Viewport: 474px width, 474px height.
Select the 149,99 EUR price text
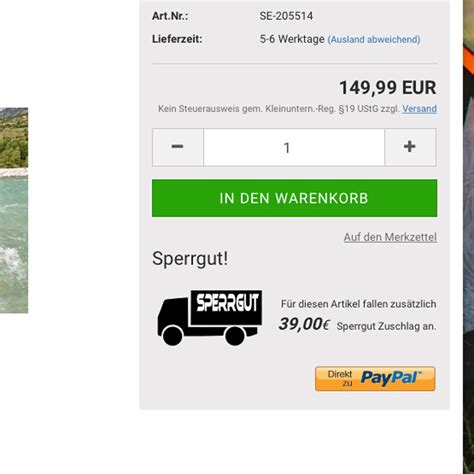387,88
